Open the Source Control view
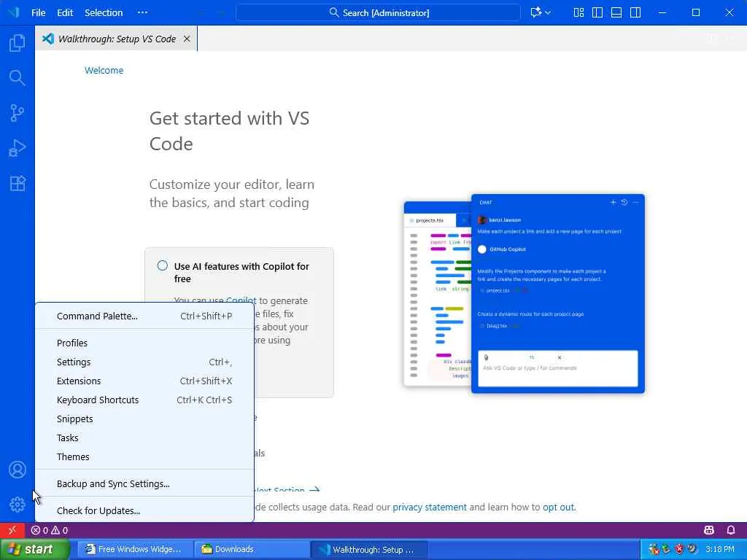The width and height of the screenshot is (747, 560). coord(18,113)
